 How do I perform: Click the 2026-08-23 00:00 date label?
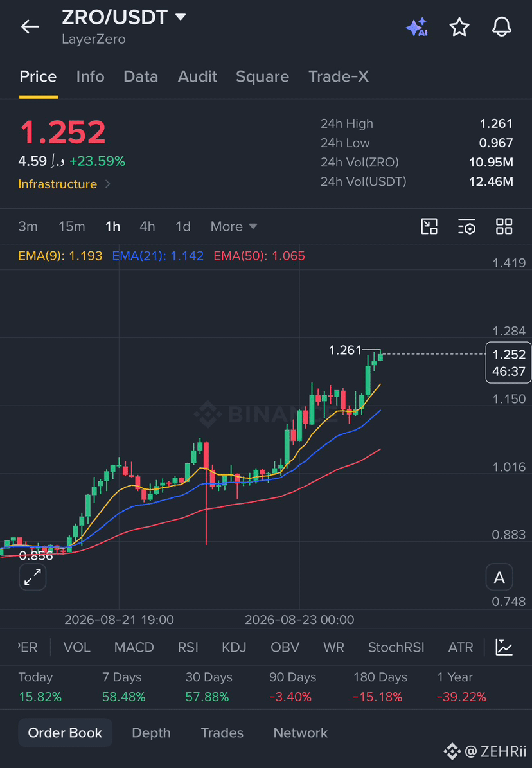click(299, 620)
